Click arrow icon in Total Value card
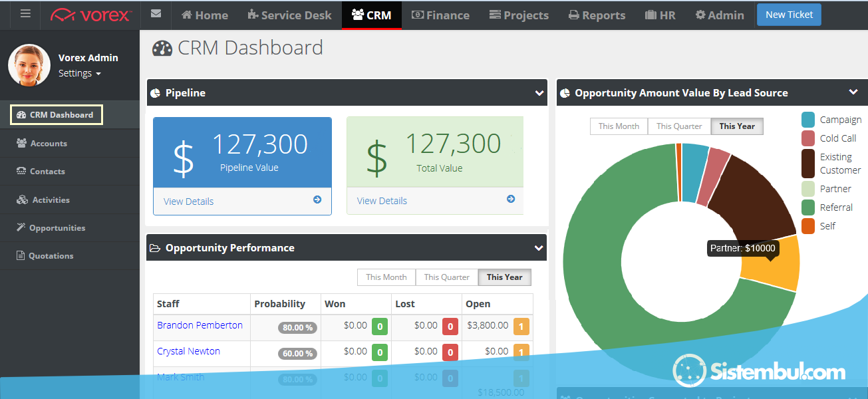This screenshot has width=868, height=399. (x=510, y=199)
